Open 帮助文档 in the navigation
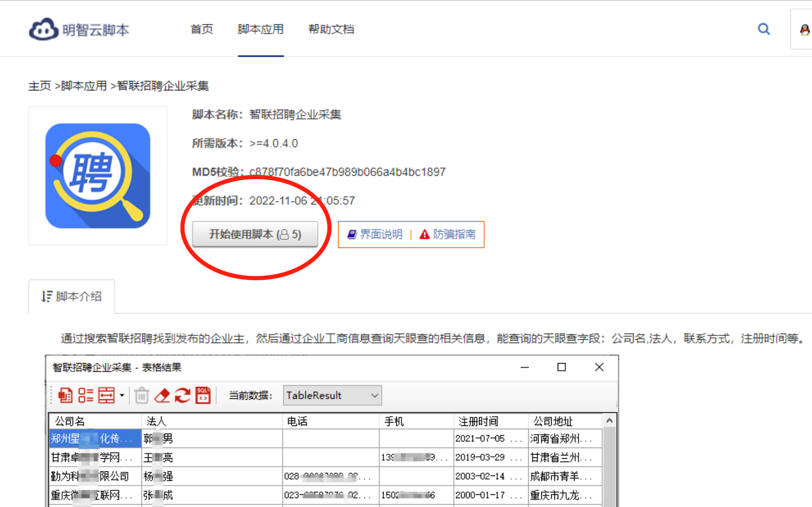The height and width of the screenshot is (507, 812). (x=331, y=29)
